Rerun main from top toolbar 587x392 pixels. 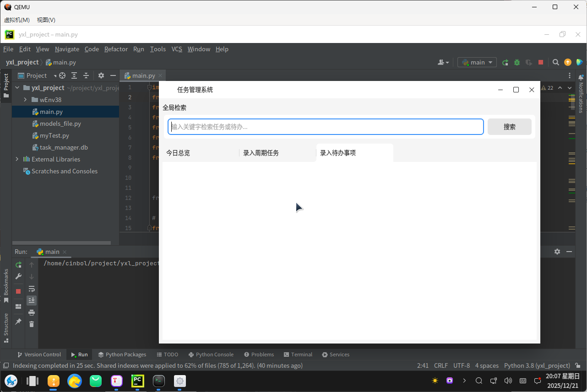(505, 62)
